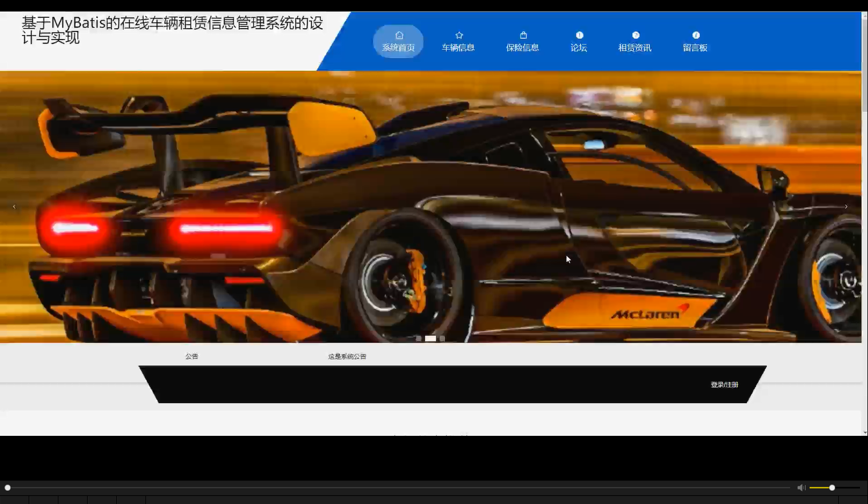The height and width of the screenshot is (504, 868).
Task: Click the 基于MyBatis site title
Action: click(x=172, y=30)
